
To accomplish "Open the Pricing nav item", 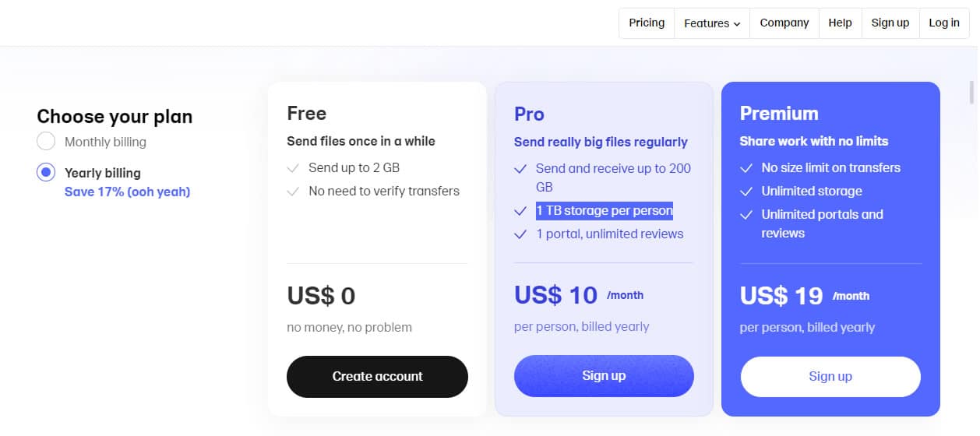I will pos(647,23).
